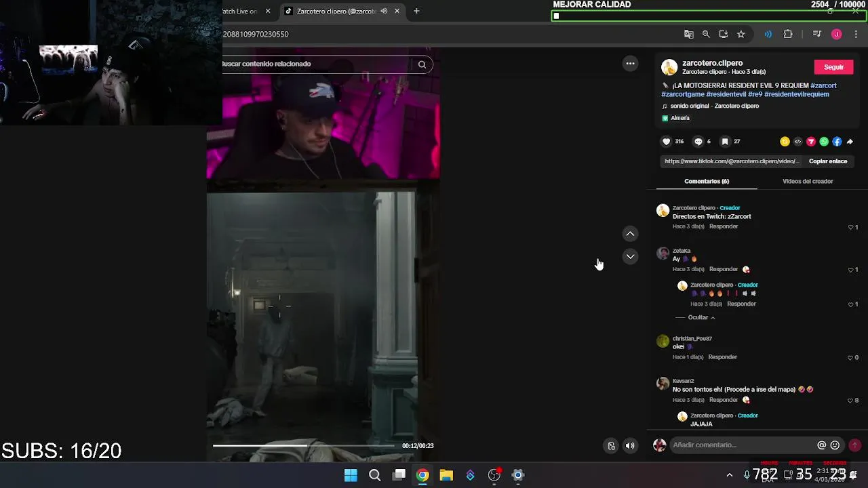
Task: Open the Chrome extensions puzzle menu
Action: pyautogui.click(x=788, y=34)
